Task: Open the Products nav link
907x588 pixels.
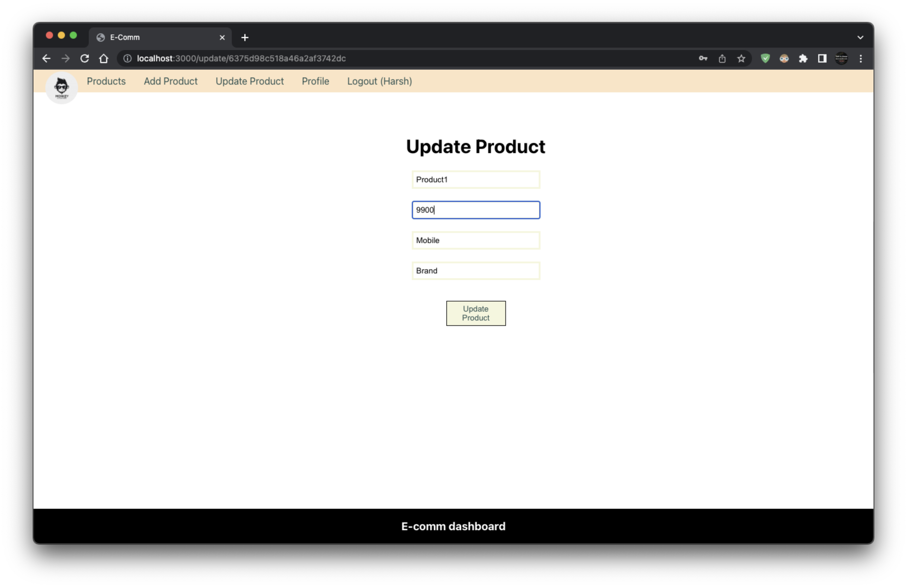Action: pyautogui.click(x=106, y=81)
